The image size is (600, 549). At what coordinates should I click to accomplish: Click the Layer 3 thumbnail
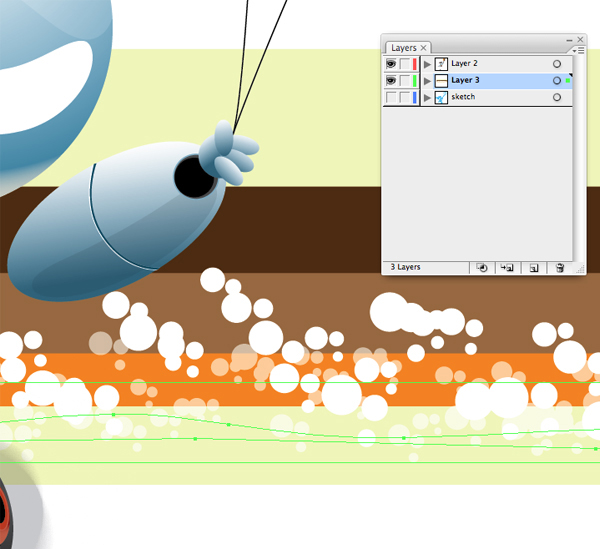(441, 81)
